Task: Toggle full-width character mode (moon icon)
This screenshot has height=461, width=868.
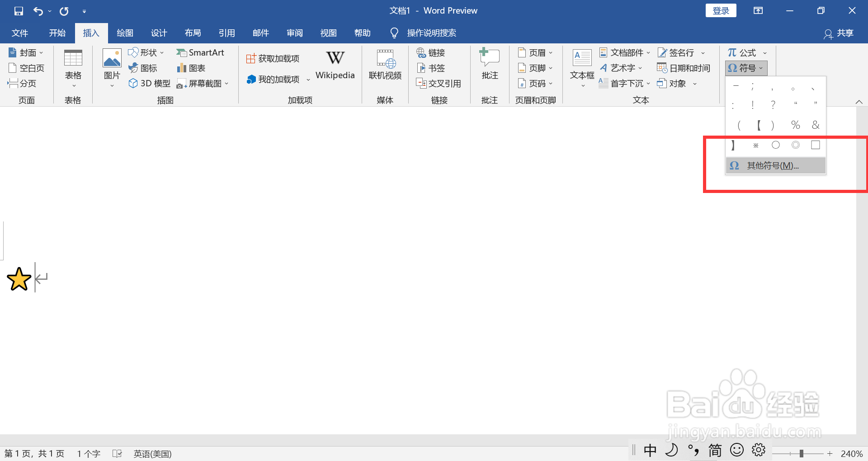Action: click(x=671, y=450)
